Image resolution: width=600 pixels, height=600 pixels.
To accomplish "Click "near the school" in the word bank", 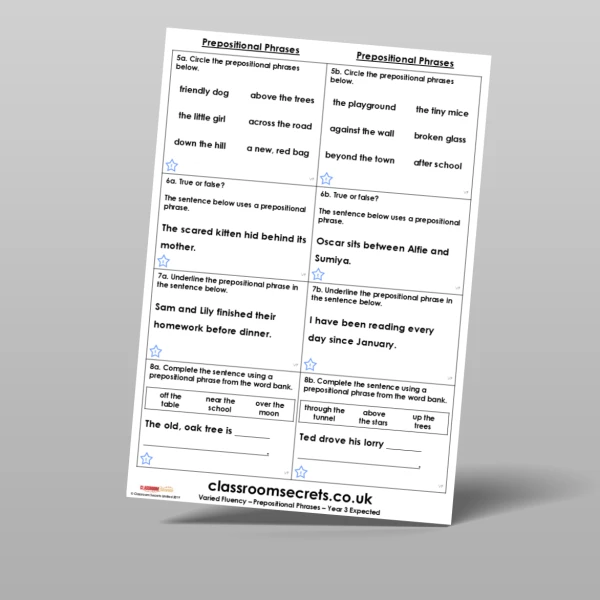I will point(220,404).
